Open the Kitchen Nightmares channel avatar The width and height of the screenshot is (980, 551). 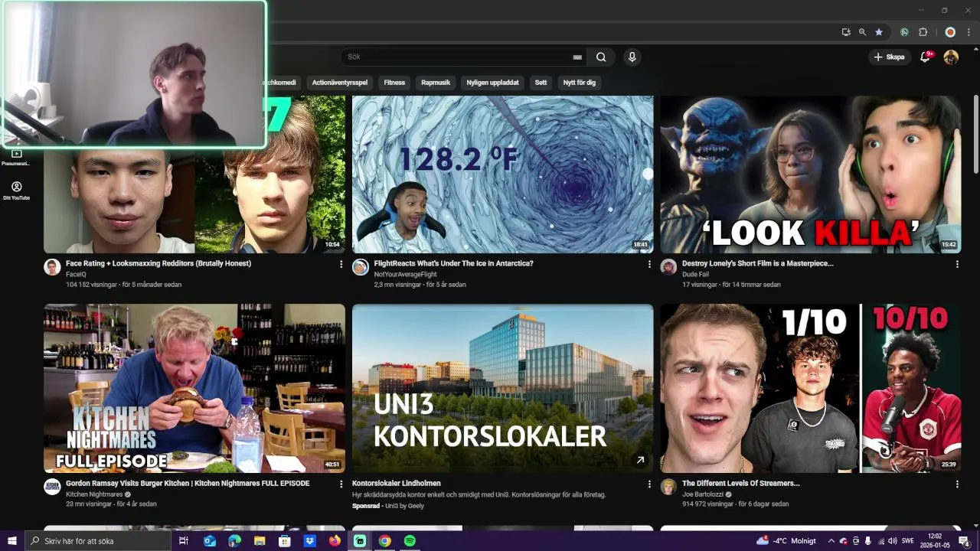52,487
